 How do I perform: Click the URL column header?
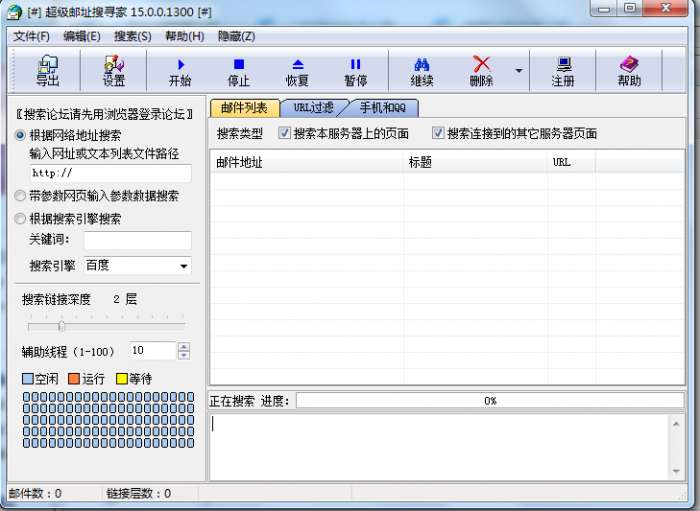click(x=572, y=162)
